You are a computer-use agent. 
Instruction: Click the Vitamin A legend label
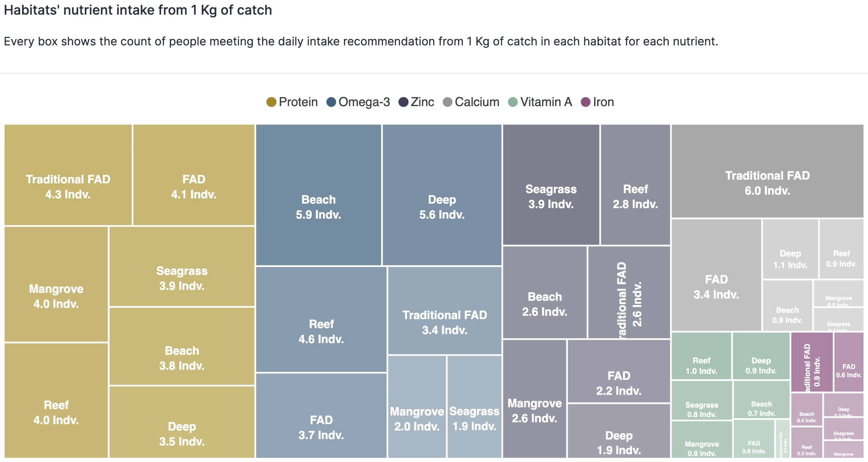point(546,102)
